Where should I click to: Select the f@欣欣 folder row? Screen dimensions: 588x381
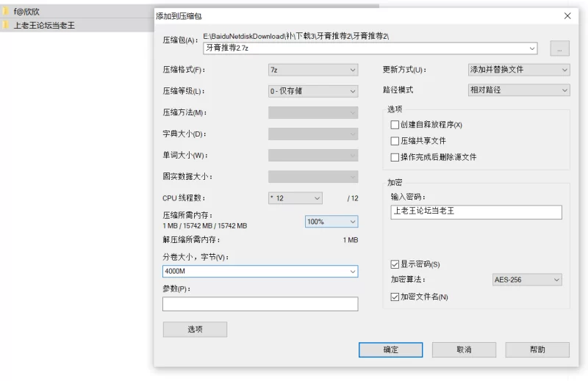(77, 12)
